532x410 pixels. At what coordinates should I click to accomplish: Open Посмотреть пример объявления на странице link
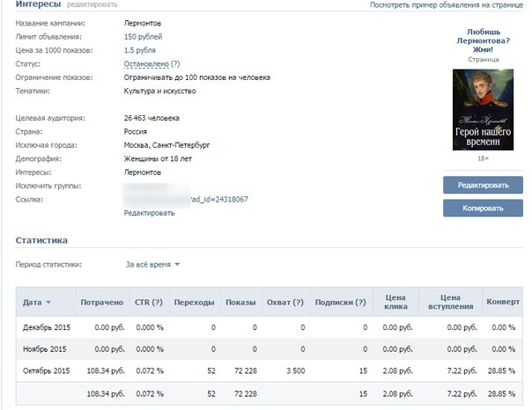(446, 5)
